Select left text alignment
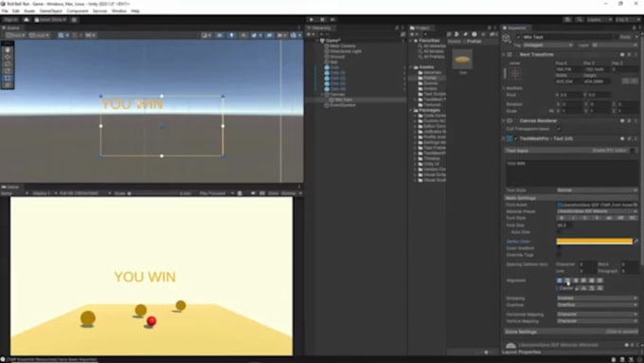 point(560,281)
